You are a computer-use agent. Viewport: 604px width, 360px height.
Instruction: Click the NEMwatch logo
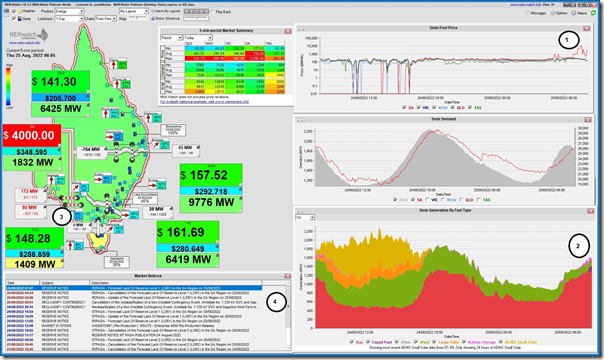pyautogui.click(x=29, y=36)
